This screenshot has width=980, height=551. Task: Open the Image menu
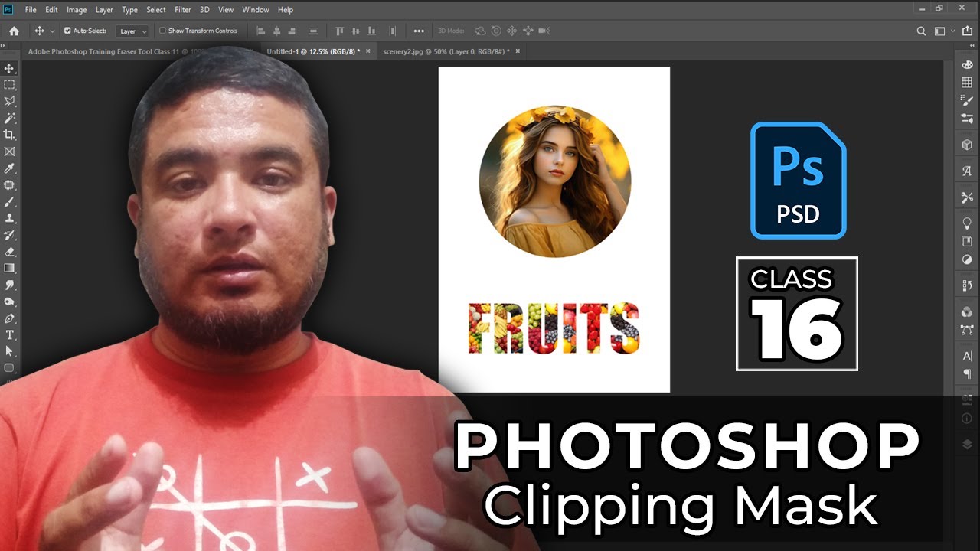point(77,10)
